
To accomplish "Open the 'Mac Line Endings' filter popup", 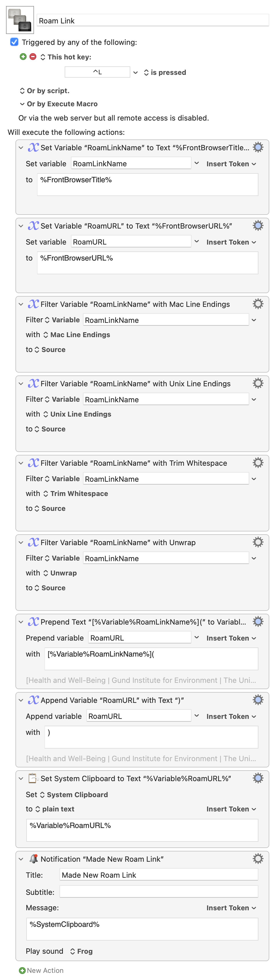I will [x=77, y=334].
